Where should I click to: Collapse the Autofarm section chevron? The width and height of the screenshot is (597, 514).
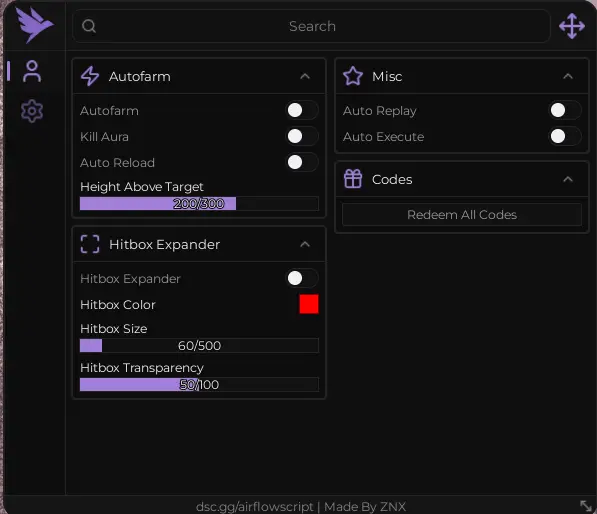(x=305, y=77)
